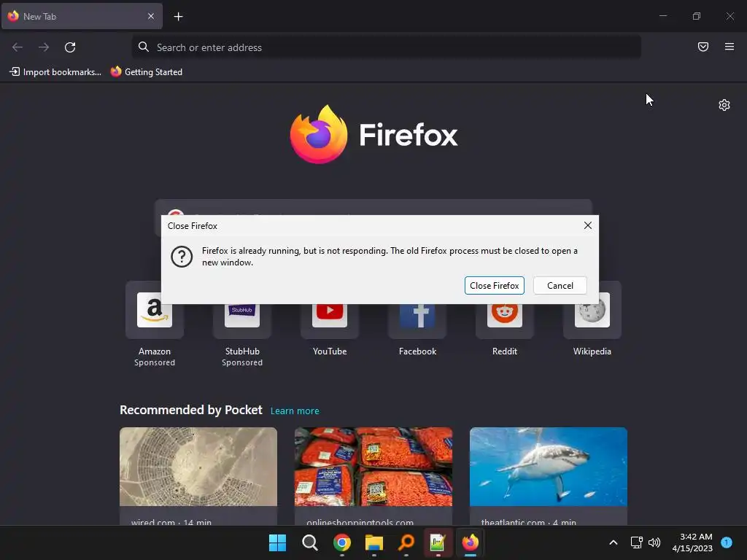Open the YouTube shortcut tile
Viewport: 747px width, 560px height.
click(x=330, y=319)
